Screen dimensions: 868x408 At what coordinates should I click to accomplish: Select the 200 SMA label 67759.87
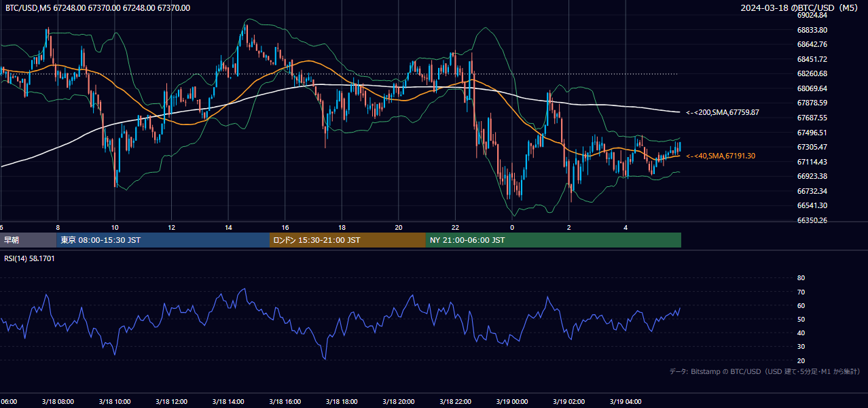point(723,112)
